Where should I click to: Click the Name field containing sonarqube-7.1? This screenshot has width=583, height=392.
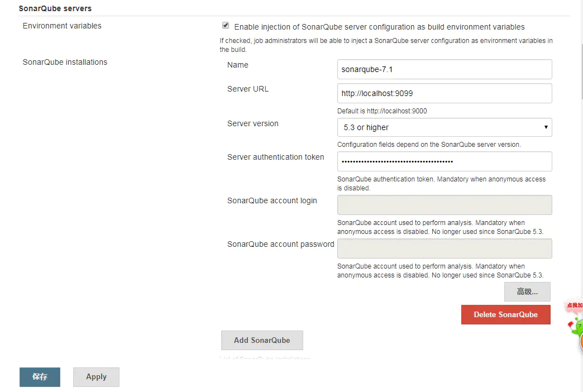click(445, 69)
